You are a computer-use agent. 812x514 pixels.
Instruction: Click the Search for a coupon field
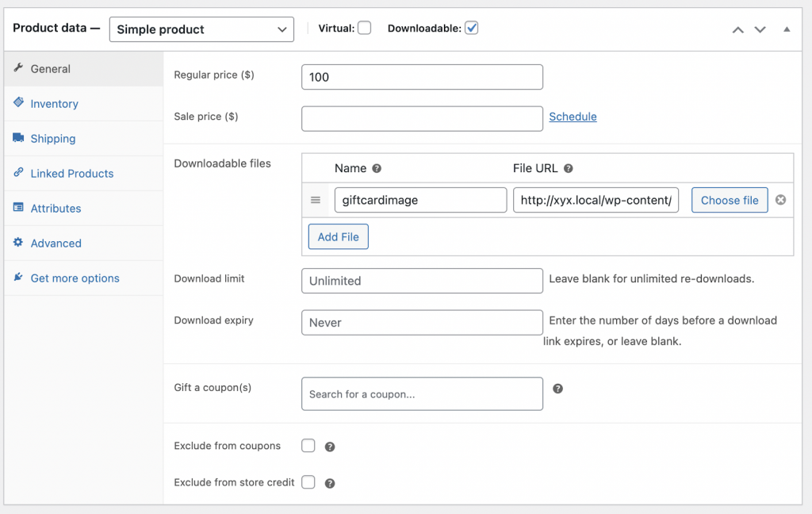click(422, 393)
